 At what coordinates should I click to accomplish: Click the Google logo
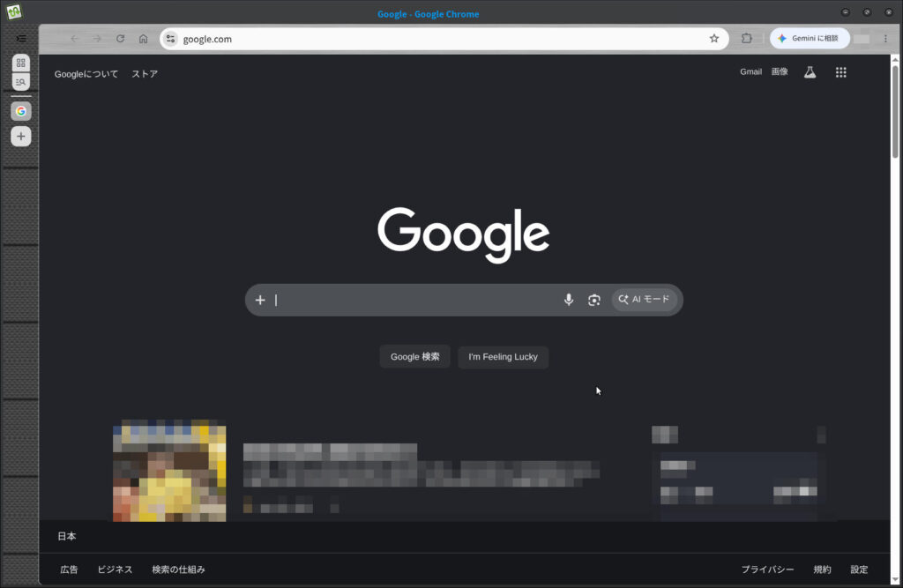464,234
